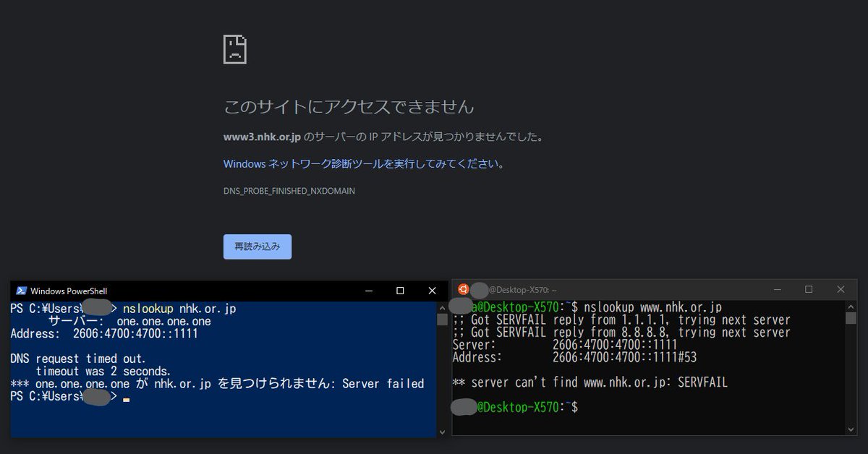The width and height of the screenshot is (868, 454).
Task: Click the sad page error icon
Action: point(235,48)
